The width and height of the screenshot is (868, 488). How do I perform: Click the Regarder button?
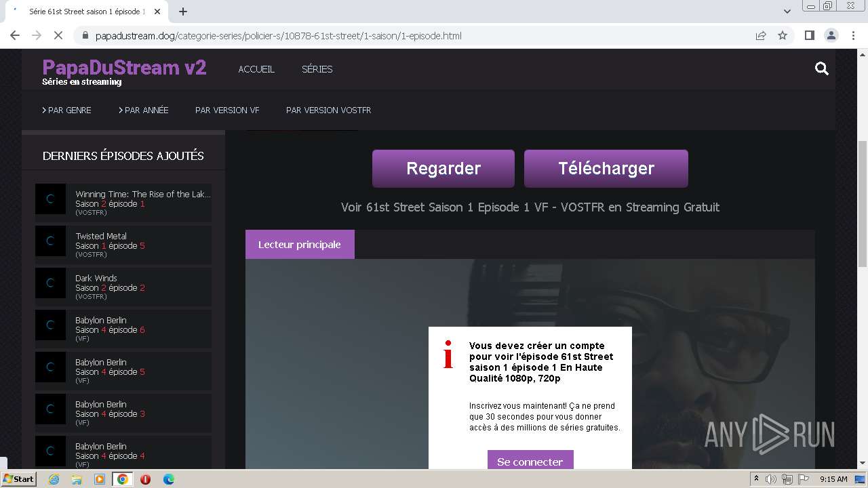pos(443,169)
